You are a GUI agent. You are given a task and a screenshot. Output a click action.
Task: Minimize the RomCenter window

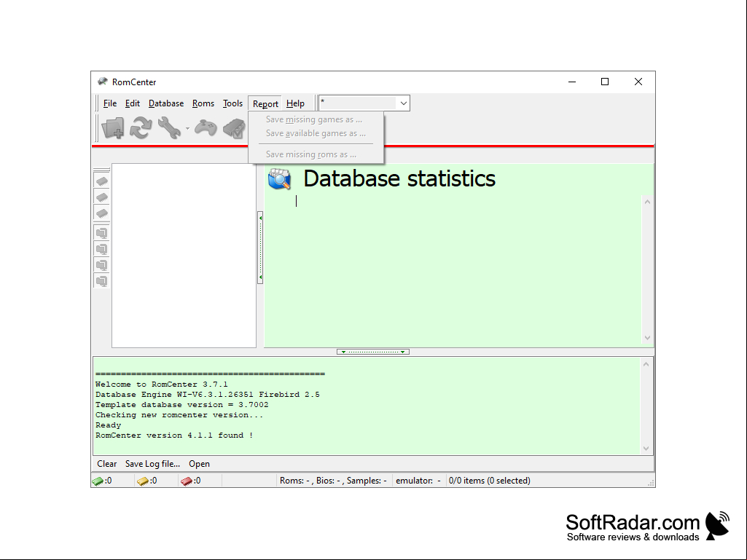point(572,82)
